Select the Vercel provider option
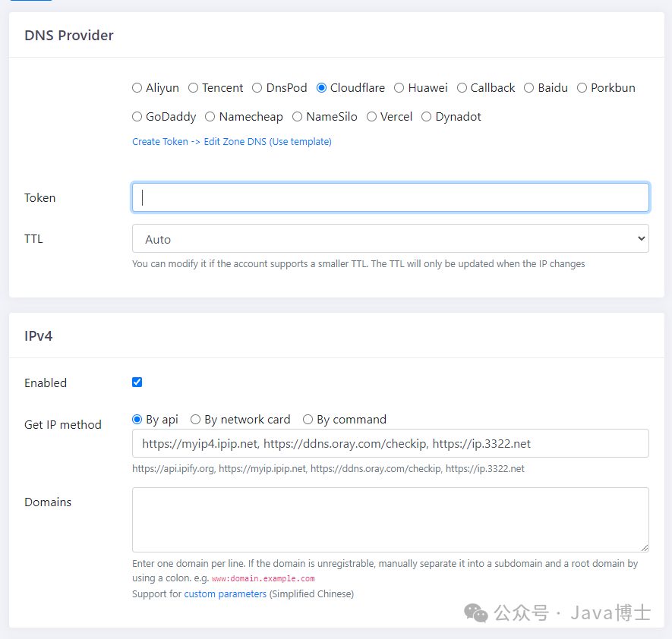 (x=372, y=117)
